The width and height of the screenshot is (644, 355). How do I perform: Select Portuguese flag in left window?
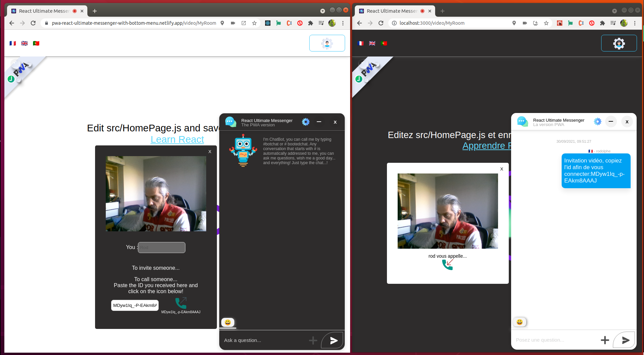[36, 43]
